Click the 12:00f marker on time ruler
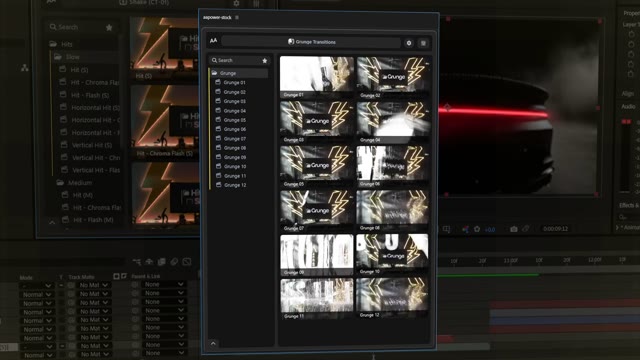 pyautogui.click(x=595, y=260)
